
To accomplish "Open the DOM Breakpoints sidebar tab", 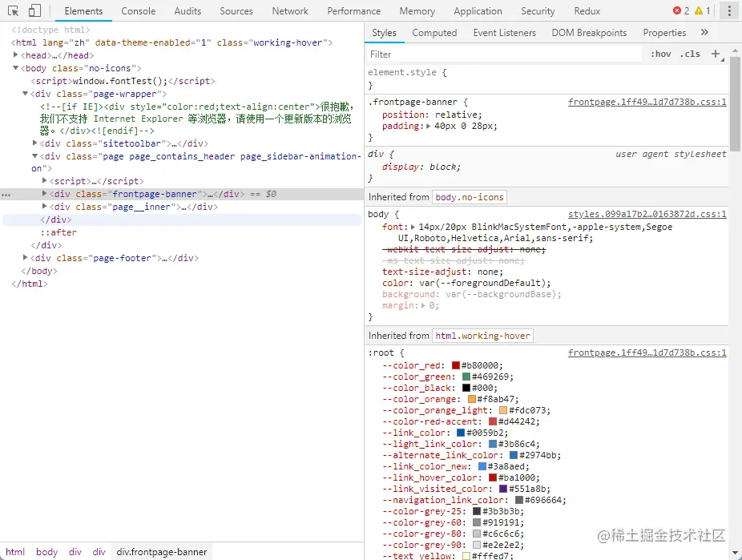I will [x=589, y=33].
